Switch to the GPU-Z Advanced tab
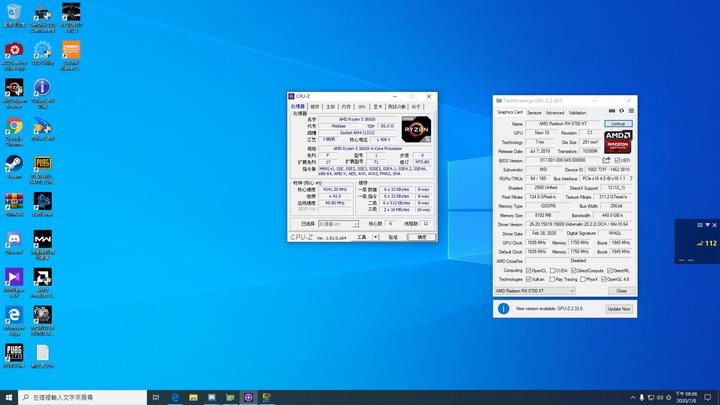 [555, 112]
